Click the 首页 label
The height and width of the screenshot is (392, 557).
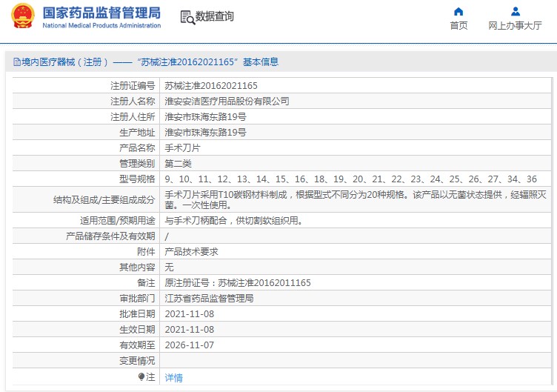458,26
